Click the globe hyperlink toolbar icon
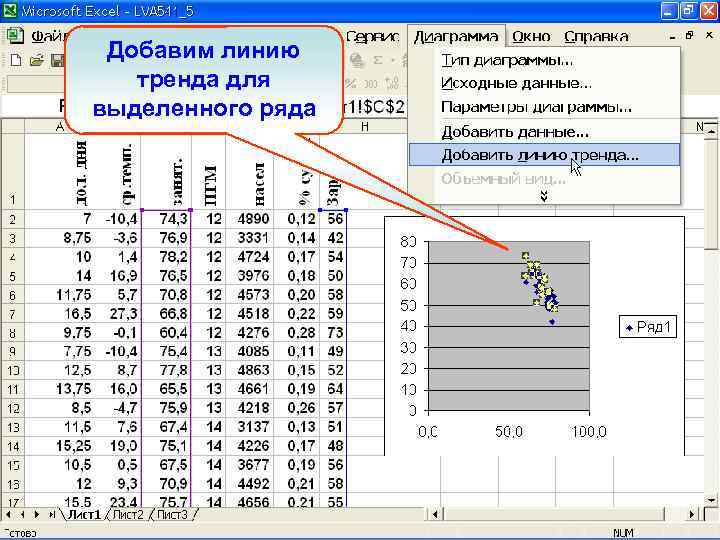 coord(357,60)
